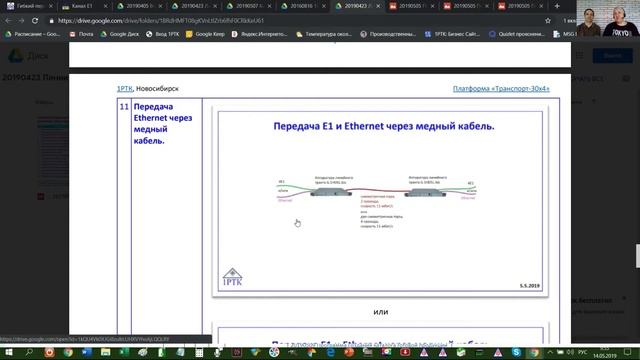The image size is (640, 360).
Task: Open the 'Вход 1РТК' bookmark
Action: (x=162, y=34)
